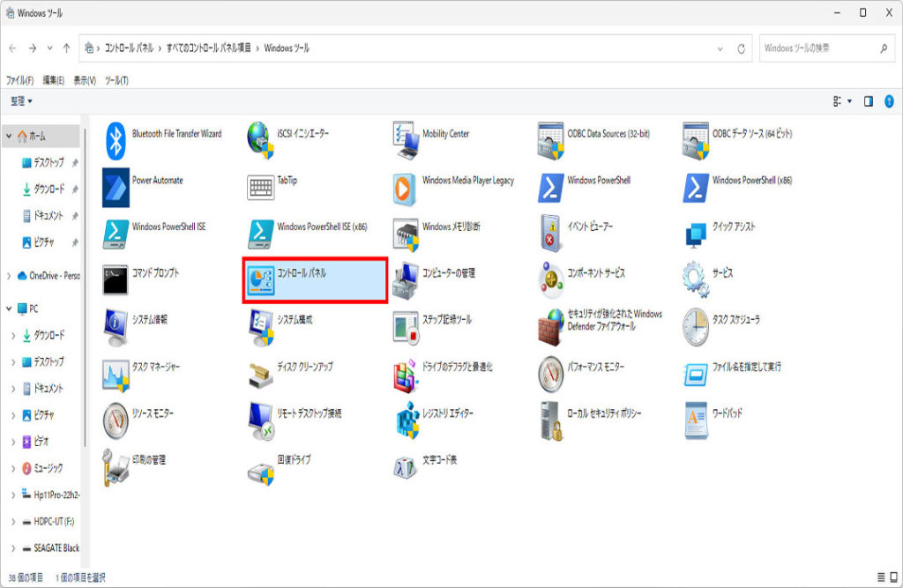The image size is (903, 588).
Task: Open the コマンド プロンプト icon
Action: (x=116, y=279)
